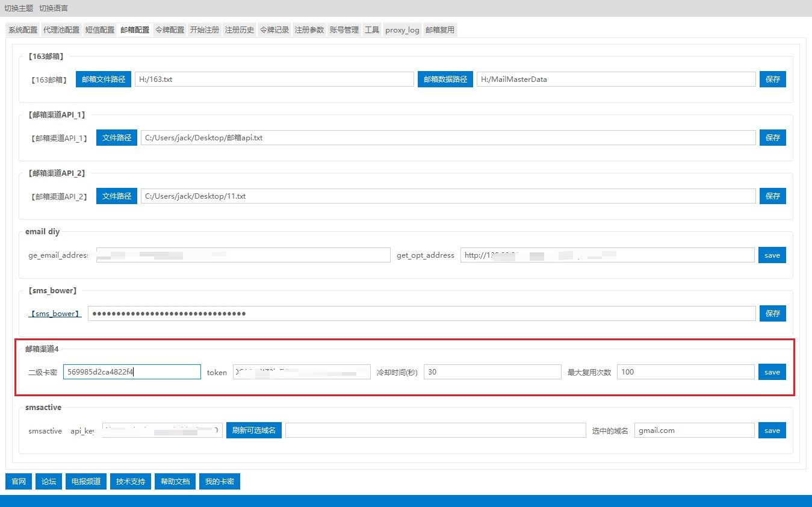812x507 pixels.
Task: Open the 代理池配置 tab
Action: coord(61,30)
